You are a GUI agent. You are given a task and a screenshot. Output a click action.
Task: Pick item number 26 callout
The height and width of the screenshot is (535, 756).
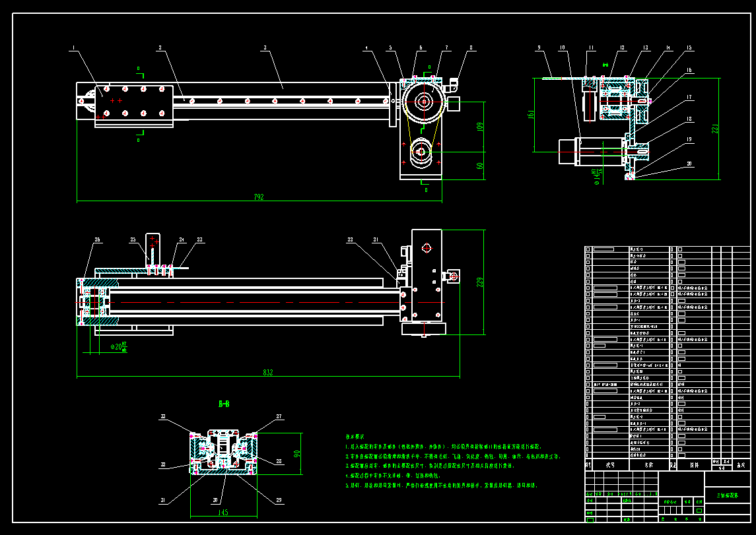point(98,239)
